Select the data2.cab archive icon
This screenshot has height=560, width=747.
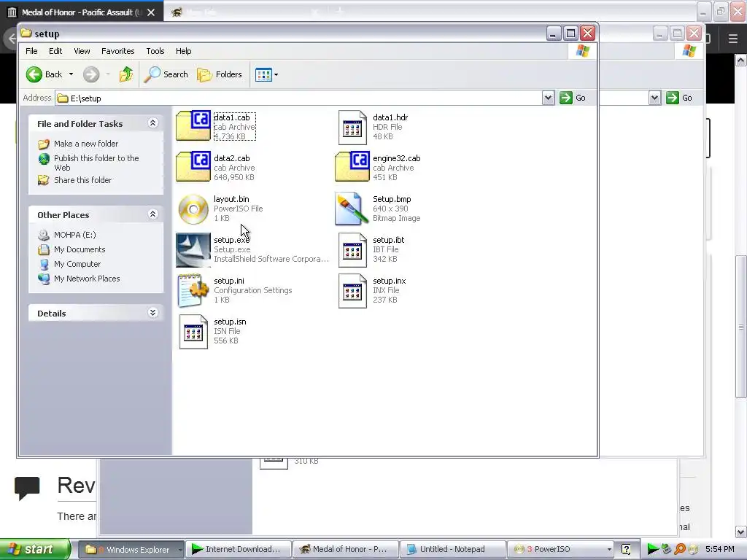click(x=193, y=167)
